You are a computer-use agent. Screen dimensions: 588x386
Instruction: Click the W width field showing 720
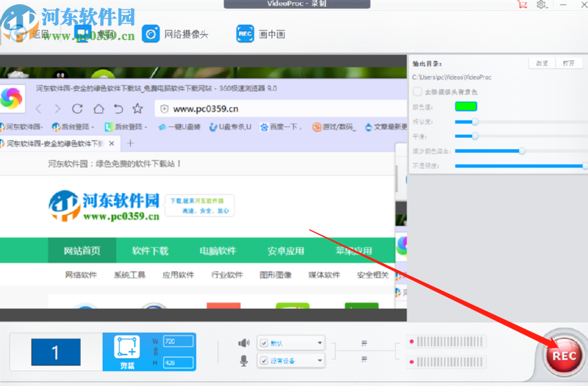pos(178,341)
